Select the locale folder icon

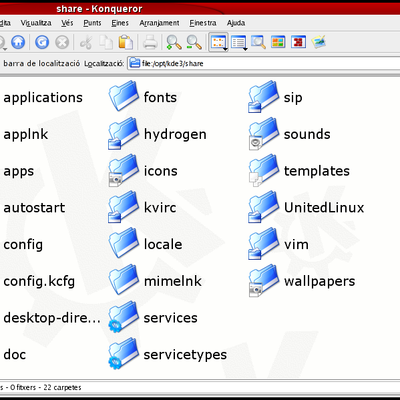[x=124, y=243]
